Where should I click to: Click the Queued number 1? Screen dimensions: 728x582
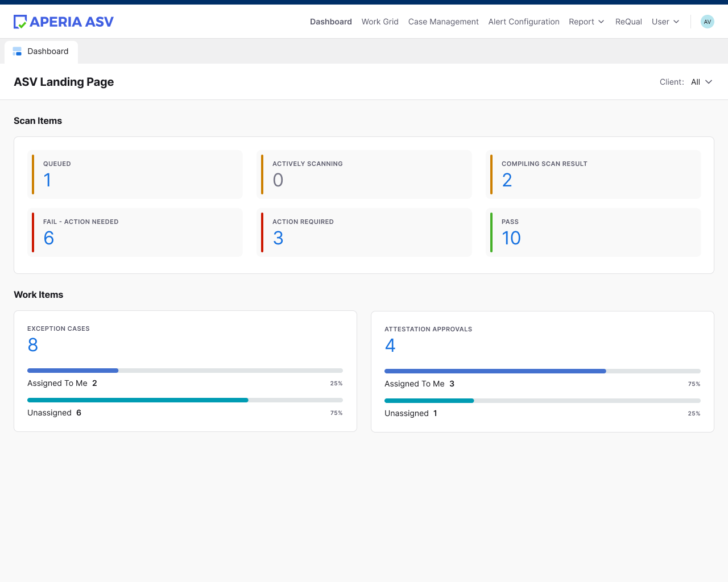pyautogui.click(x=48, y=180)
